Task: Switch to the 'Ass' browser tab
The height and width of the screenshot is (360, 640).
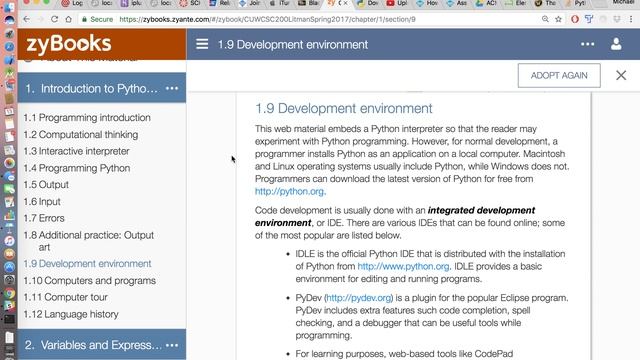Action: (x=456, y=3)
